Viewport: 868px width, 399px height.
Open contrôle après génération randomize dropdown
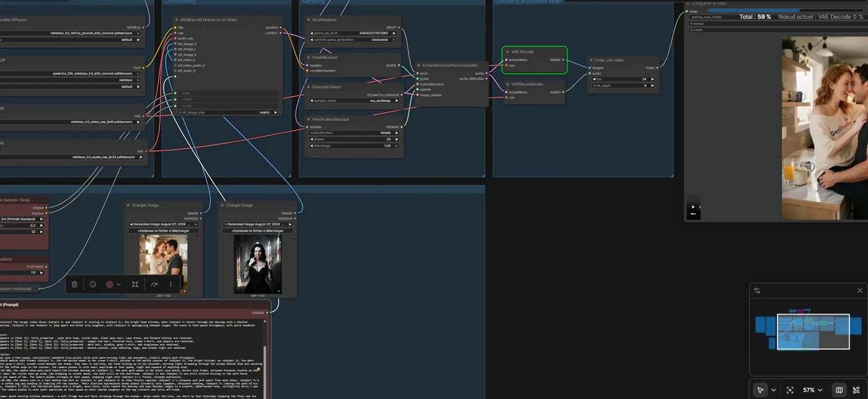(x=354, y=40)
